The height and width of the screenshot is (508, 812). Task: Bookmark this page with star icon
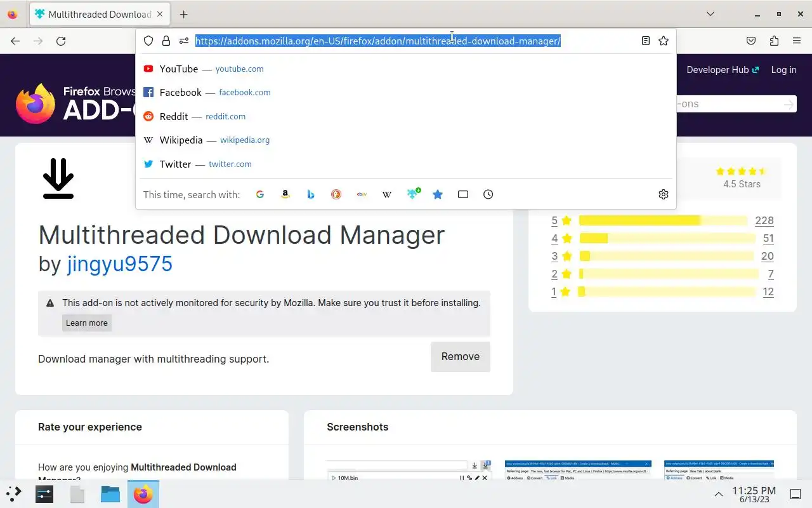click(664, 41)
